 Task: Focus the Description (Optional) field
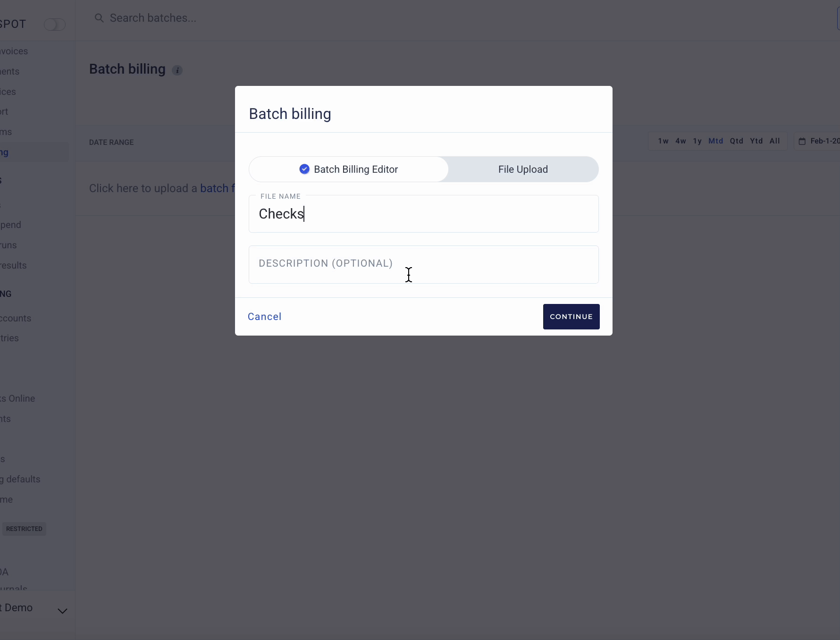click(423, 264)
